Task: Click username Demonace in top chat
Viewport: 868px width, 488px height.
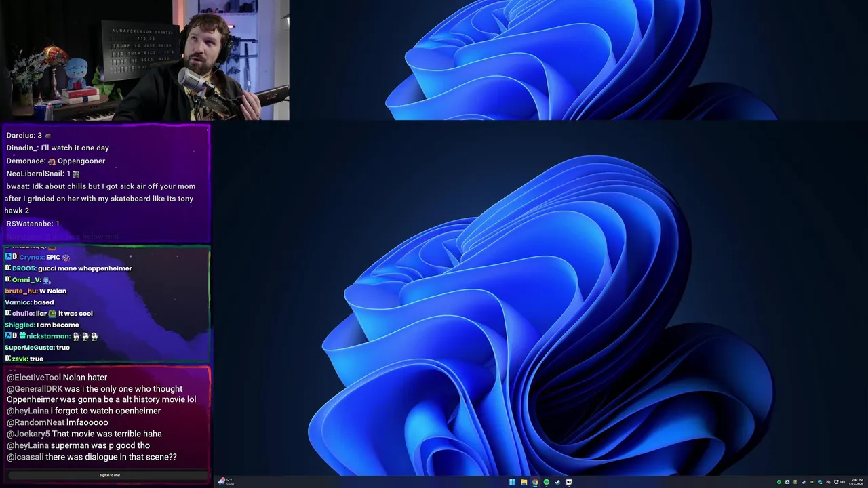Action: (25, 161)
